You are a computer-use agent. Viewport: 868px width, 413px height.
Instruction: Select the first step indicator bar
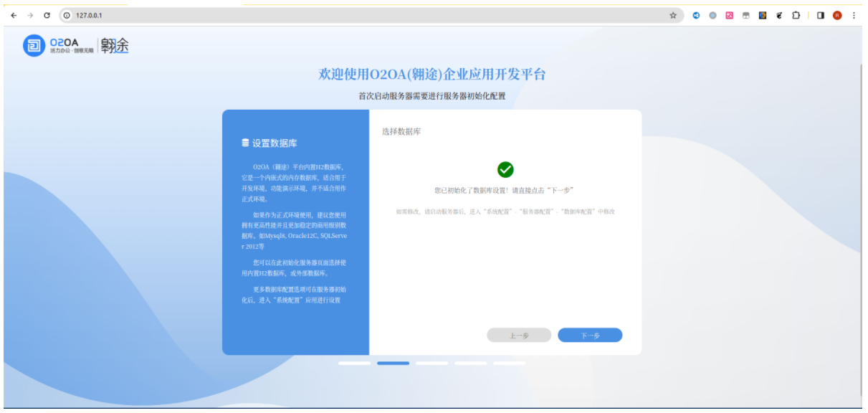354,363
